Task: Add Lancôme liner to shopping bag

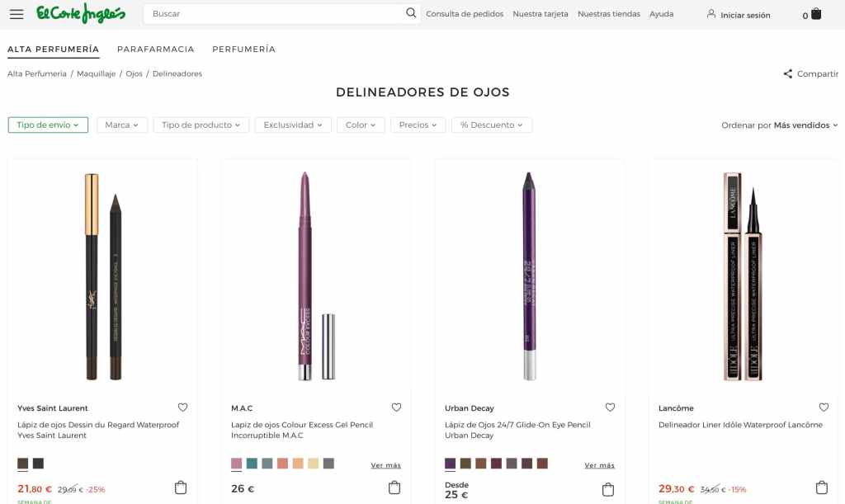Action: (x=822, y=488)
